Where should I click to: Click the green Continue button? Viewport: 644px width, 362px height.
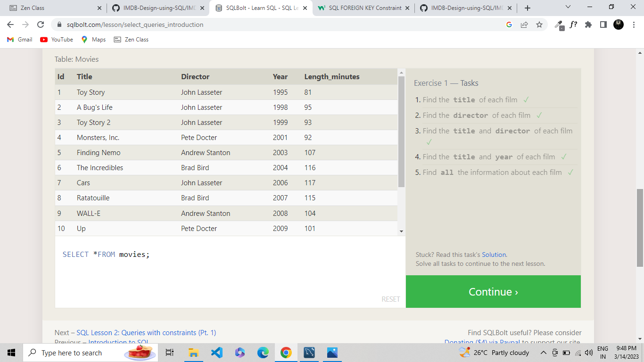[493, 292]
